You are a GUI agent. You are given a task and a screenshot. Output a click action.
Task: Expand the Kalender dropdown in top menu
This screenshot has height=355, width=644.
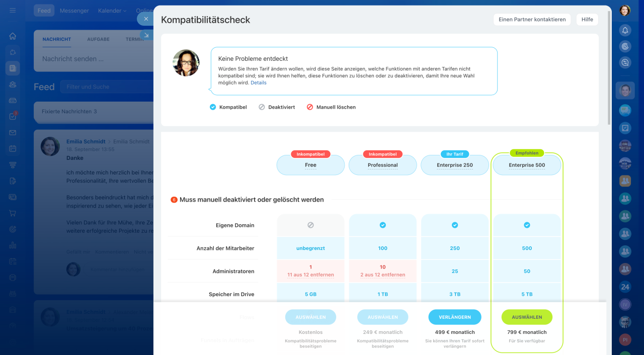pyautogui.click(x=112, y=11)
